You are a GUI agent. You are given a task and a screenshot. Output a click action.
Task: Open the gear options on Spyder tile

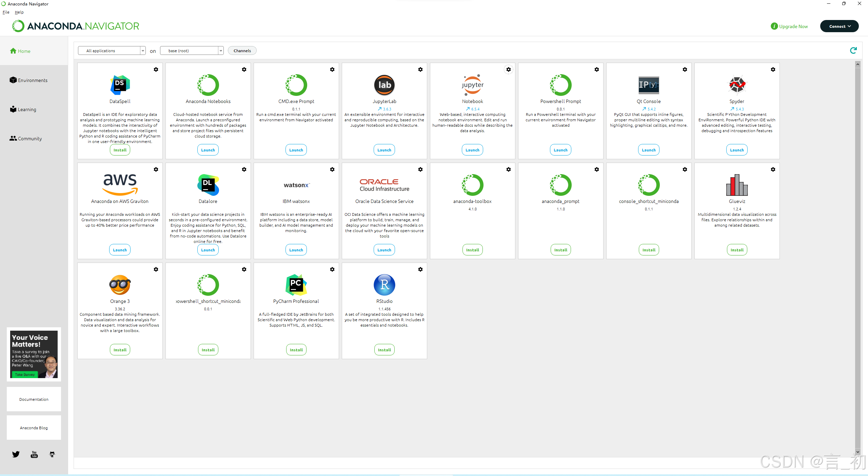773,69
